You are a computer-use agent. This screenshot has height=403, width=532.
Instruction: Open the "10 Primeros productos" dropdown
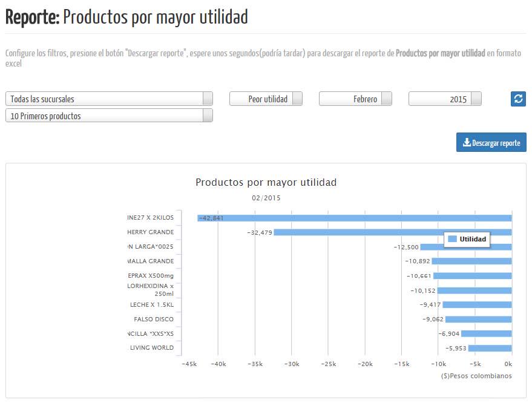[x=108, y=116]
